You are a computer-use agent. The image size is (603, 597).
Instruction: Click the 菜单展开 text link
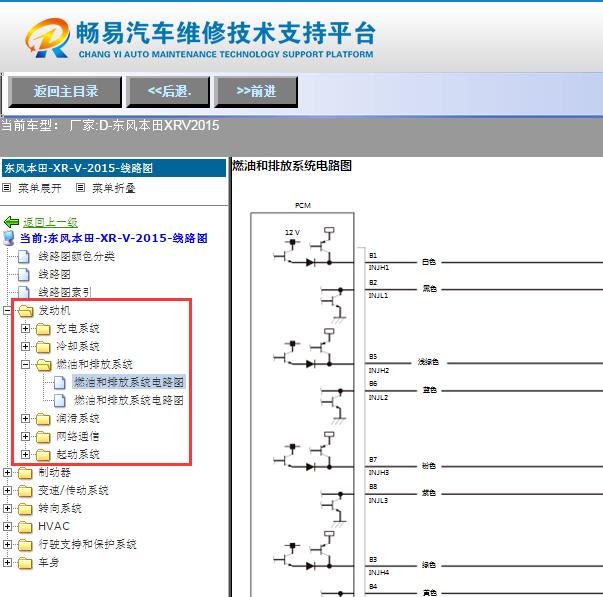coord(40,188)
